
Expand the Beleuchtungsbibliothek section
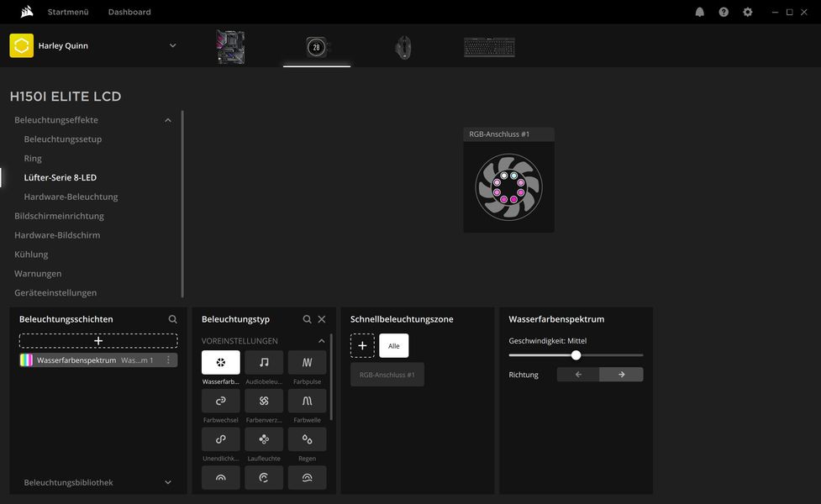(x=167, y=482)
